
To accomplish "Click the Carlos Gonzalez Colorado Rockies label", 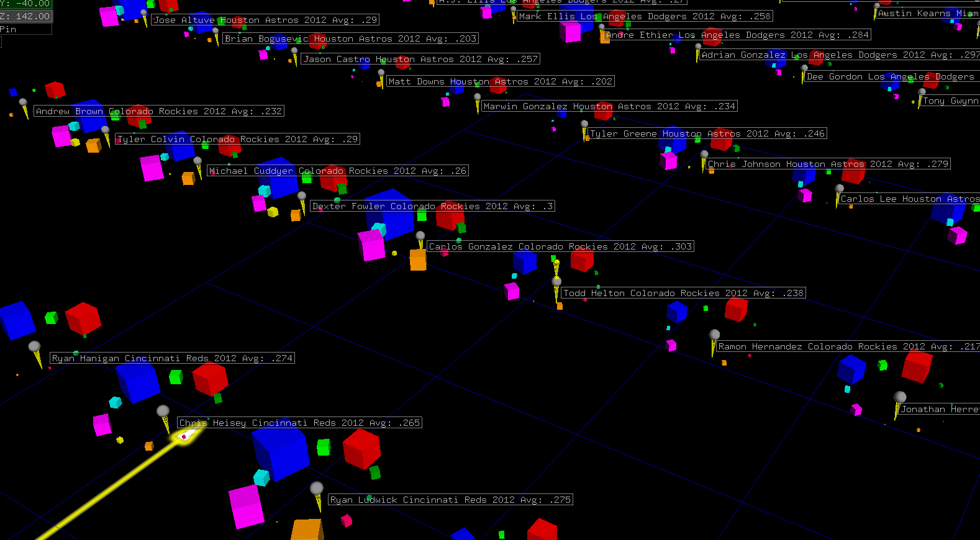I will point(560,246).
